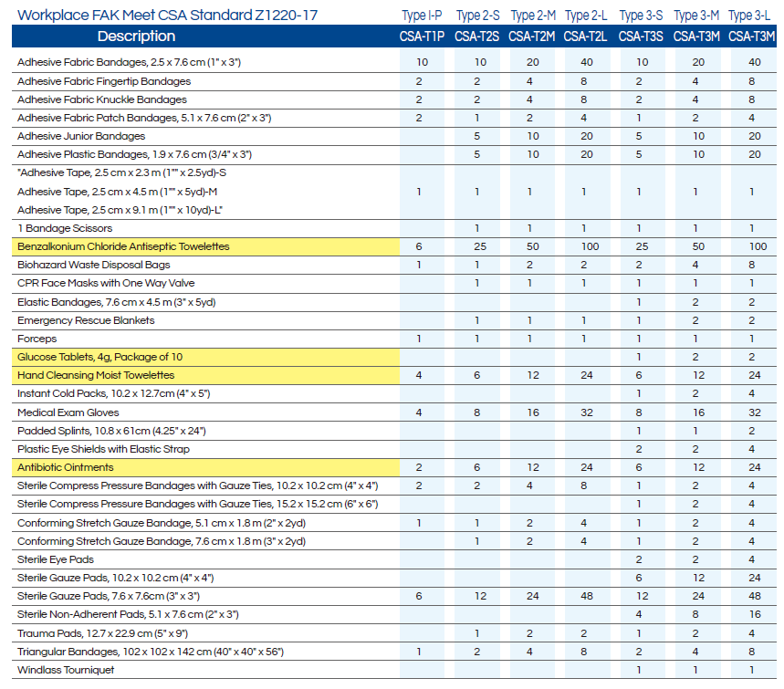This screenshot has width=784, height=689.
Task: Click highlighted 'Hand Cleansing Moist Towelettes' label
Action: [x=96, y=375]
